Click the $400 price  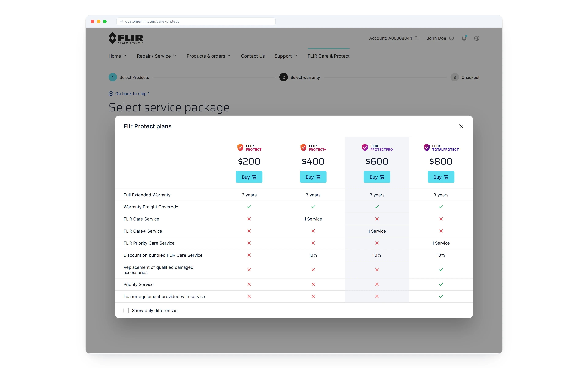(x=313, y=161)
